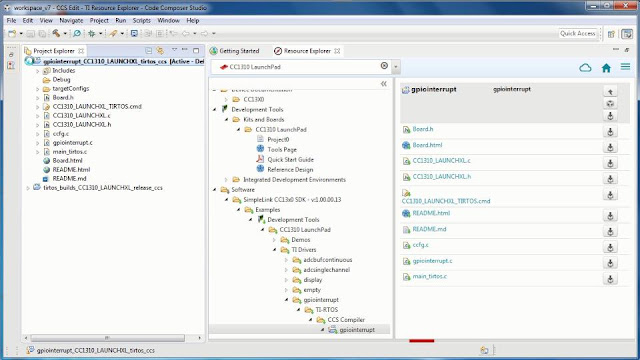
Task: Open the gpiointerrupt.c link
Action: (x=432, y=260)
